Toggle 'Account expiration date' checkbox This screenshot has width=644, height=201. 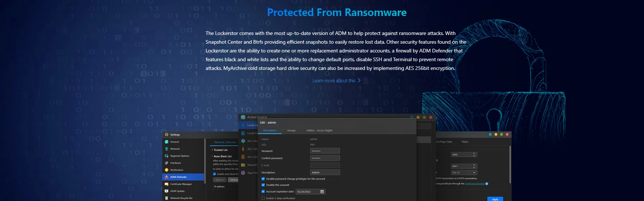point(263,192)
